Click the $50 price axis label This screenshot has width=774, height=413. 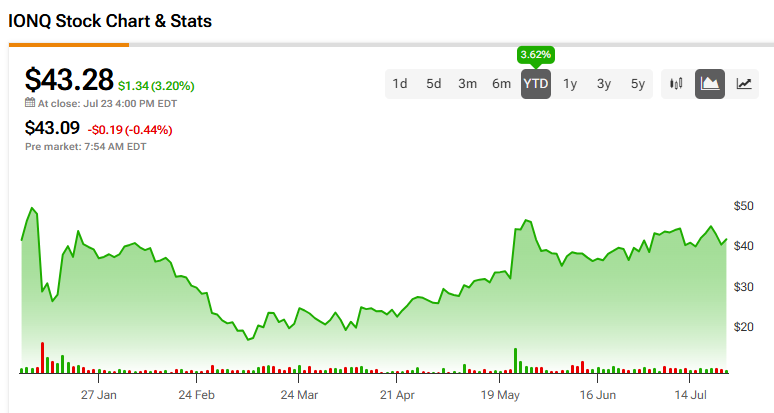745,206
